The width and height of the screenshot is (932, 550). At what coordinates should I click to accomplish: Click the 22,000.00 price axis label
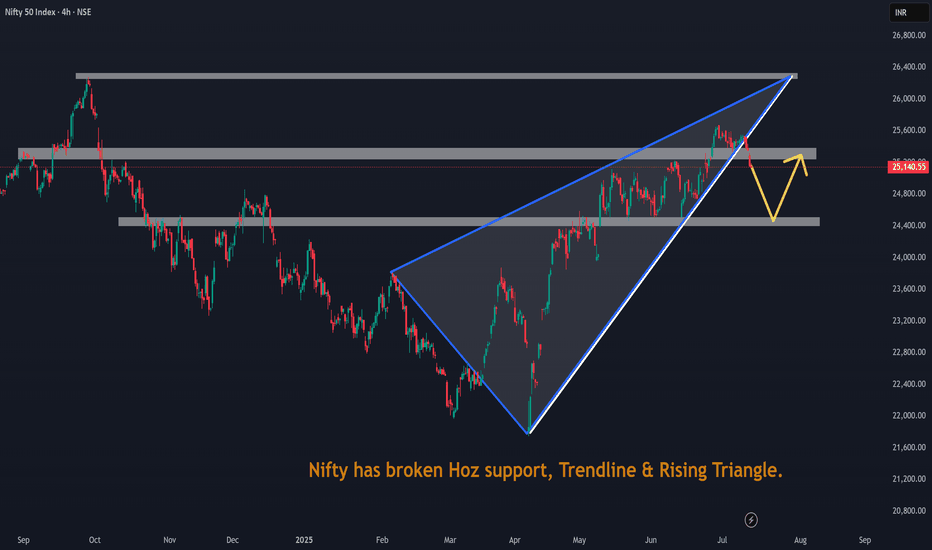coord(909,416)
